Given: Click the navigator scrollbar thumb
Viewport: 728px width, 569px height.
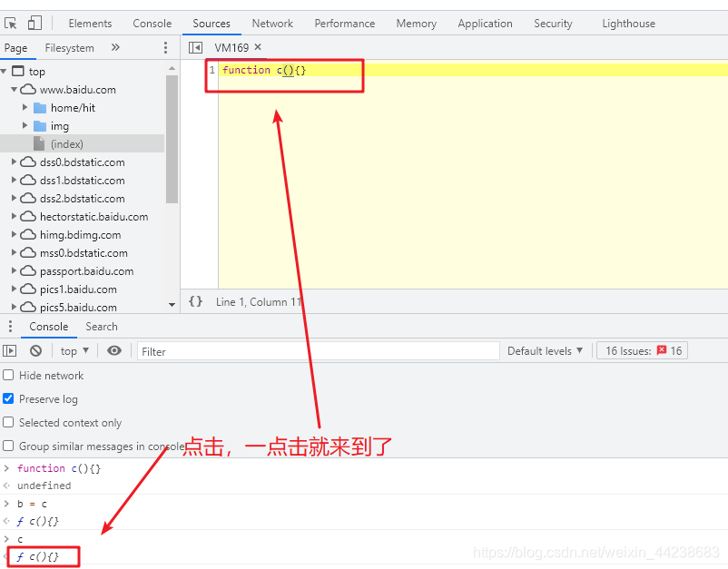Looking at the screenshot, I should tap(172, 139).
